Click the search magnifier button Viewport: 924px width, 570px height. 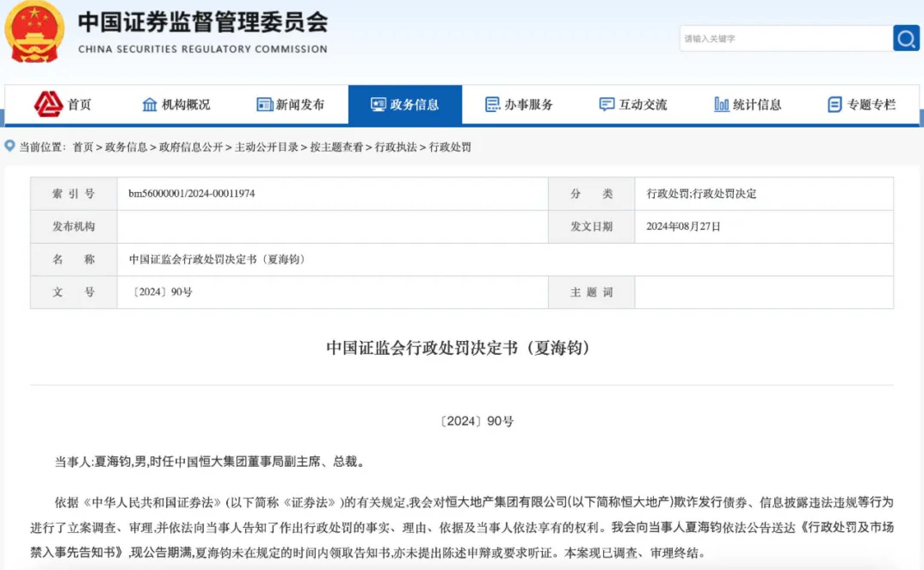pos(906,38)
